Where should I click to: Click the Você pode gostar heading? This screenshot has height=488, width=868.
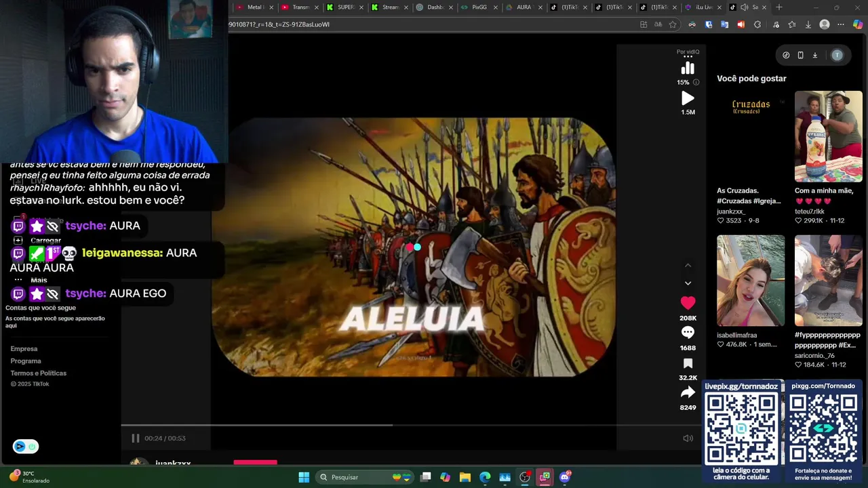click(751, 79)
